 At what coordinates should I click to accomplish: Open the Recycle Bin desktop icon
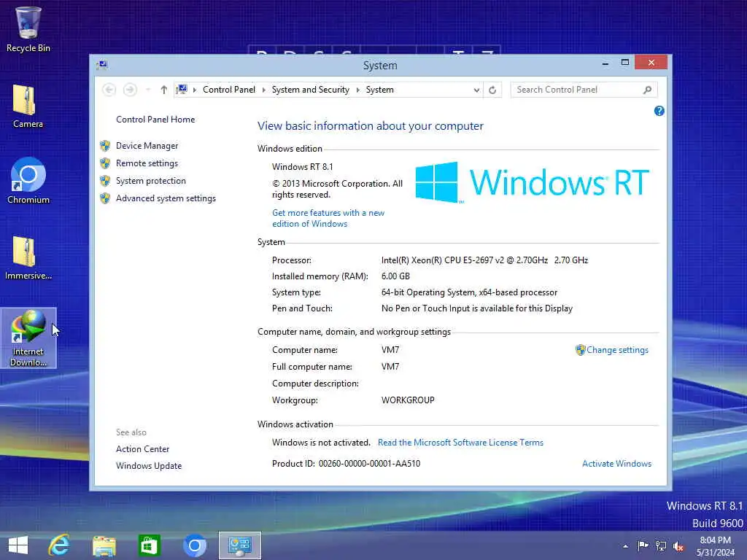tap(28, 29)
